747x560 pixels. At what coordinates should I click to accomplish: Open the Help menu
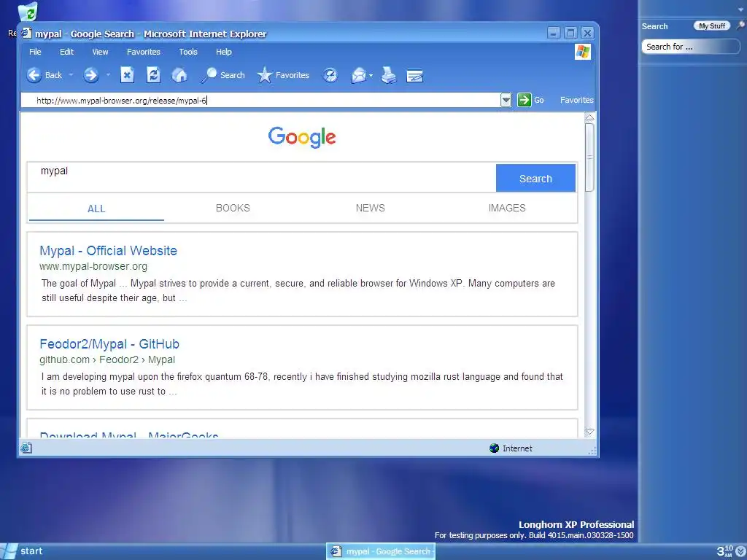tap(223, 52)
